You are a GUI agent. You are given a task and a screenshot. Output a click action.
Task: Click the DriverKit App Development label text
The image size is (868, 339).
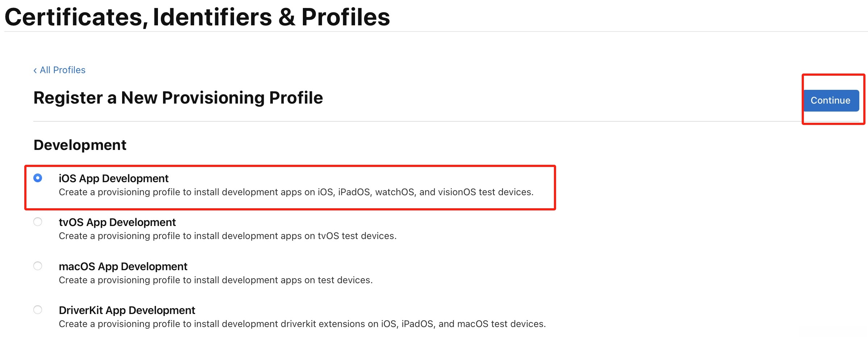[127, 310]
